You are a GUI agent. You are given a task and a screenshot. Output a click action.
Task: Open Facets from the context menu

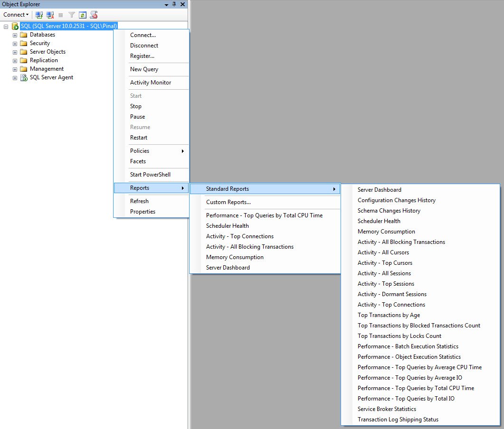click(152, 161)
